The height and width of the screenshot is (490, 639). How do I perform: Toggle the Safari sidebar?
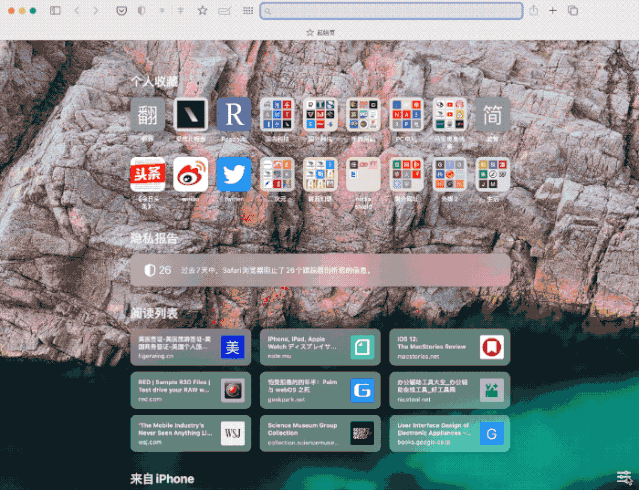[x=55, y=10]
